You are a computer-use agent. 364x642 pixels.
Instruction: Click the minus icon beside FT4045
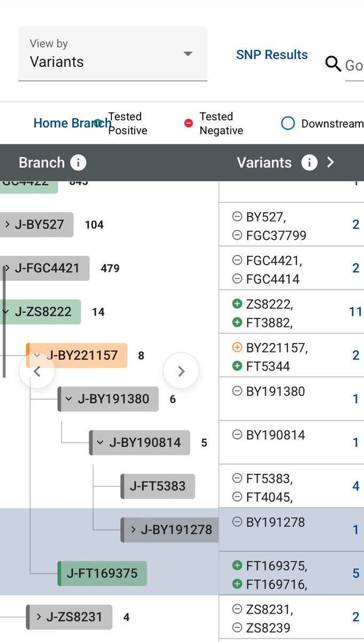(x=237, y=496)
